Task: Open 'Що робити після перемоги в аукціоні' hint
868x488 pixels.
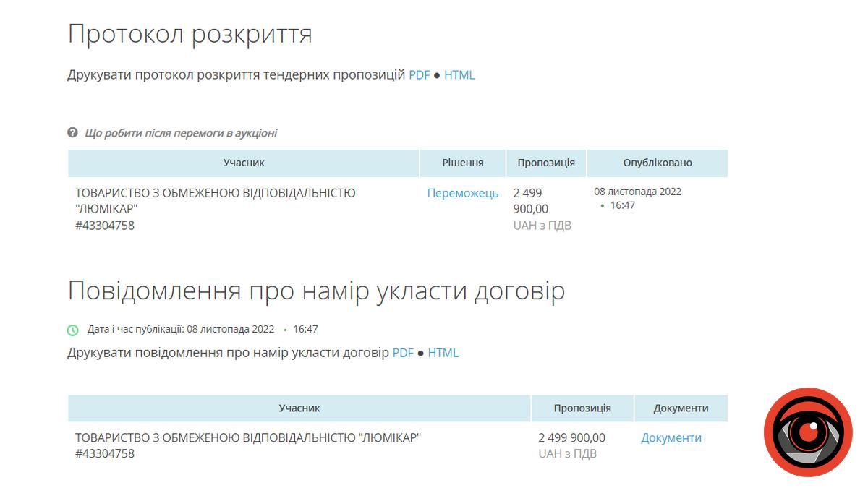Action: pos(180,133)
